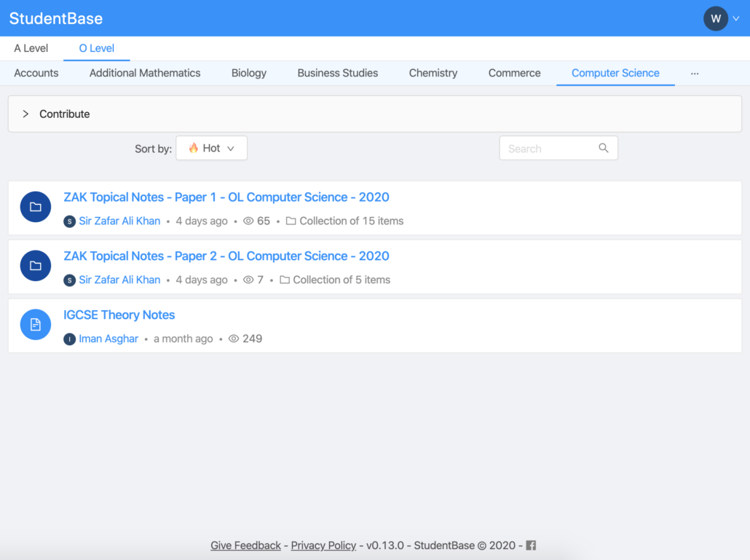Select the Chemistry subject tab
Screen dimensions: 750x560
pyautogui.click(x=433, y=74)
